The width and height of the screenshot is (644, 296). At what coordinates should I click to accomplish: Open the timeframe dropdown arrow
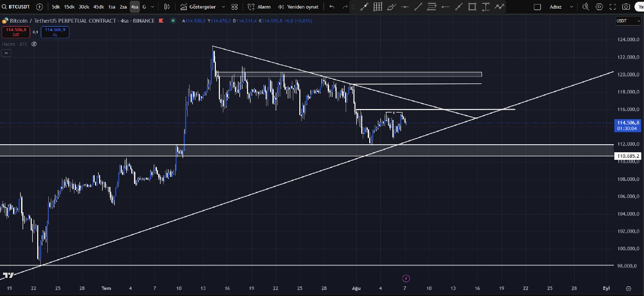coord(152,7)
